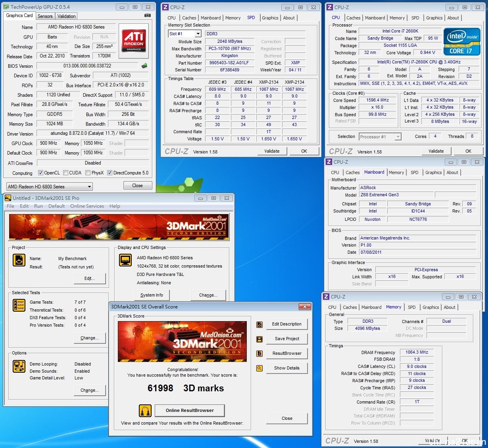This screenshot has width=488, height=448.
Task: Click the ATI Radeon logo in GPU-Z
Action: click(x=134, y=40)
